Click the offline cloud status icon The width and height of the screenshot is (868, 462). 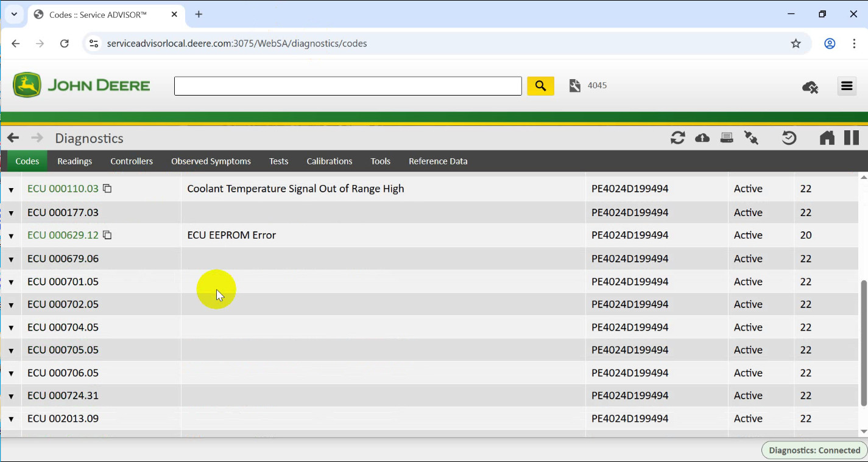(810, 87)
